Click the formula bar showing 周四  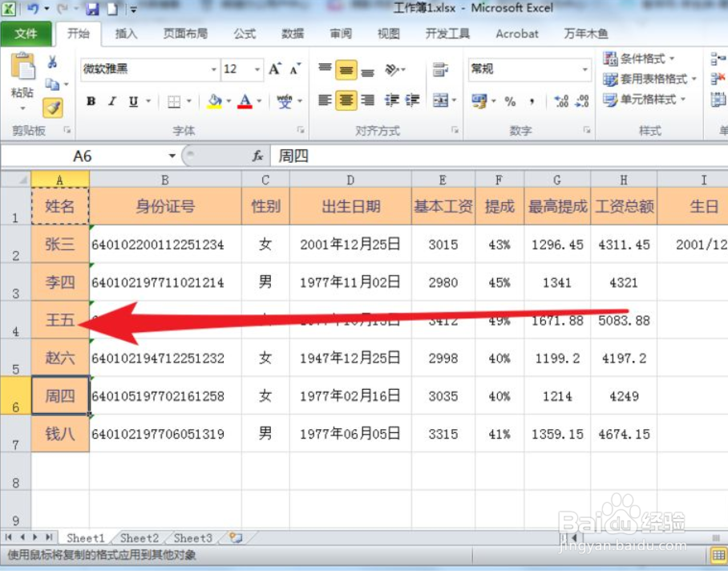pyautogui.click(x=499, y=156)
